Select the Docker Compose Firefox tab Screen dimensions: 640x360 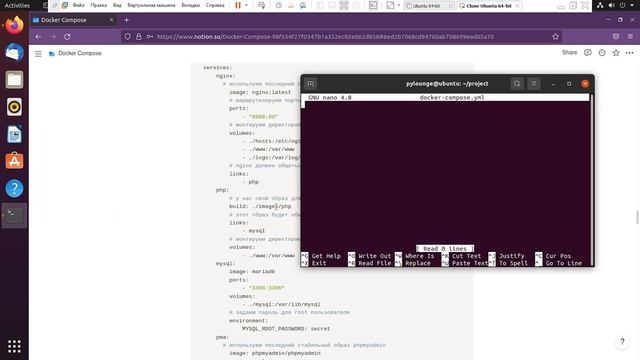click(x=69, y=20)
